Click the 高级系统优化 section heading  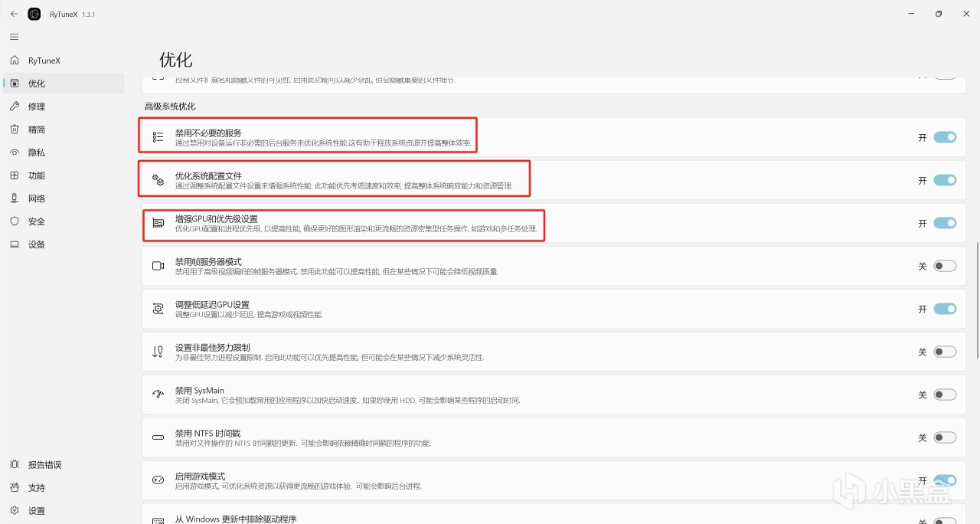coord(170,106)
